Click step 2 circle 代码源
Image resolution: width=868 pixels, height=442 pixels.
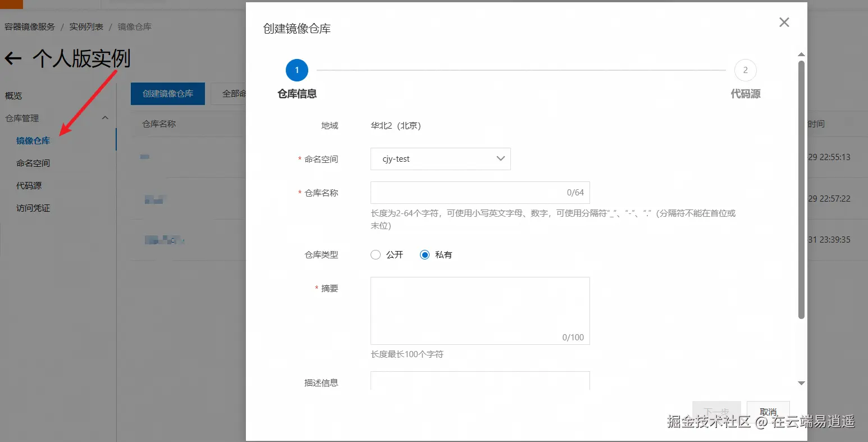click(746, 70)
